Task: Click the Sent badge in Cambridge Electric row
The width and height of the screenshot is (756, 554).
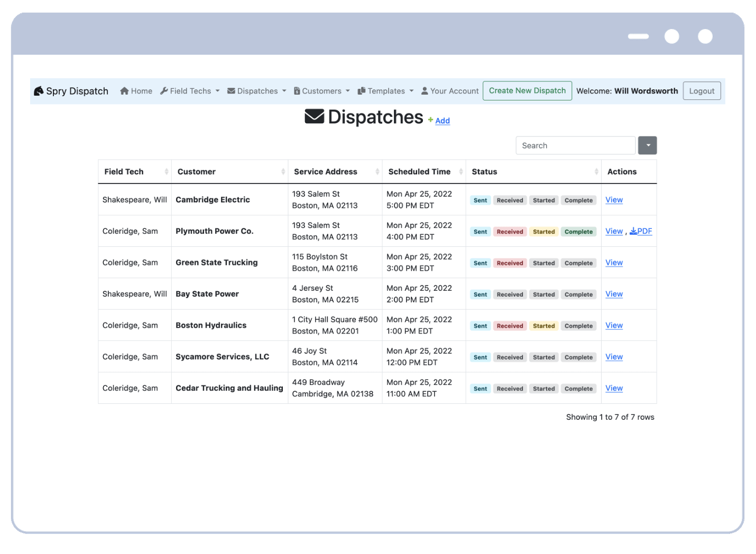Action: coord(480,200)
